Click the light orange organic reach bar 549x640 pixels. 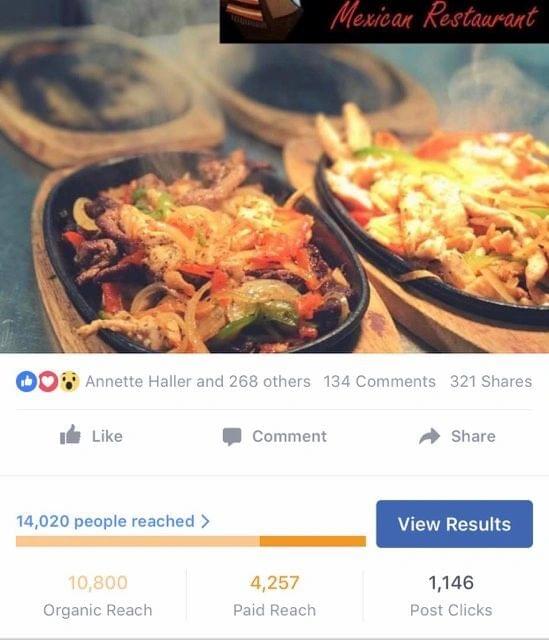coord(138,541)
